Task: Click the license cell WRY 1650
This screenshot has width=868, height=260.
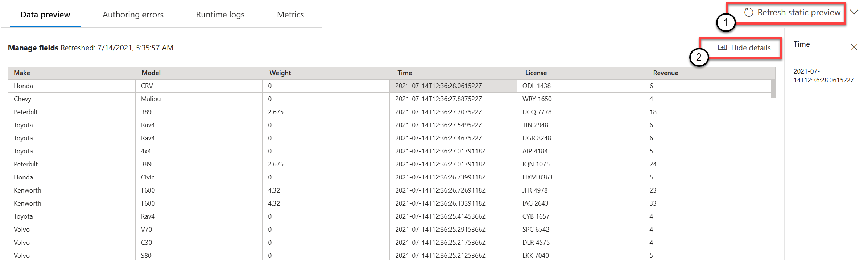Action: (x=537, y=99)
